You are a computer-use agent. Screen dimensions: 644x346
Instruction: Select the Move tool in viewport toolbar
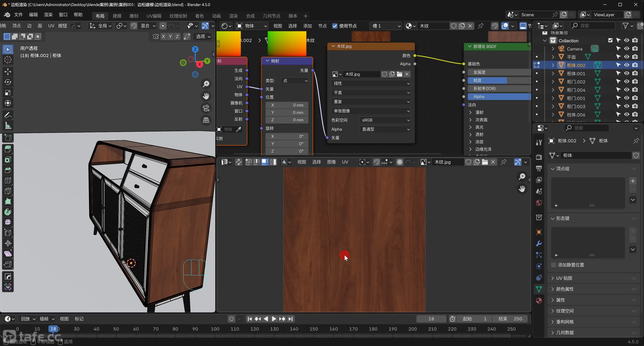point(8,72)
